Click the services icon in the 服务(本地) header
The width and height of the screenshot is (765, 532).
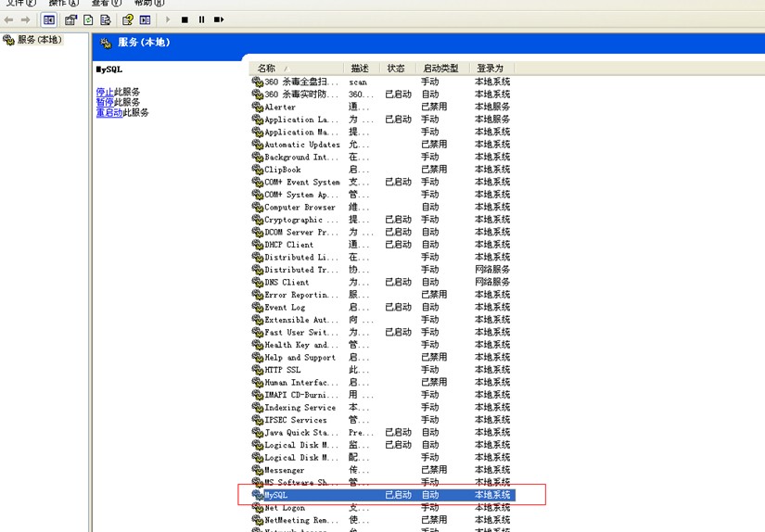click(106, 43)
